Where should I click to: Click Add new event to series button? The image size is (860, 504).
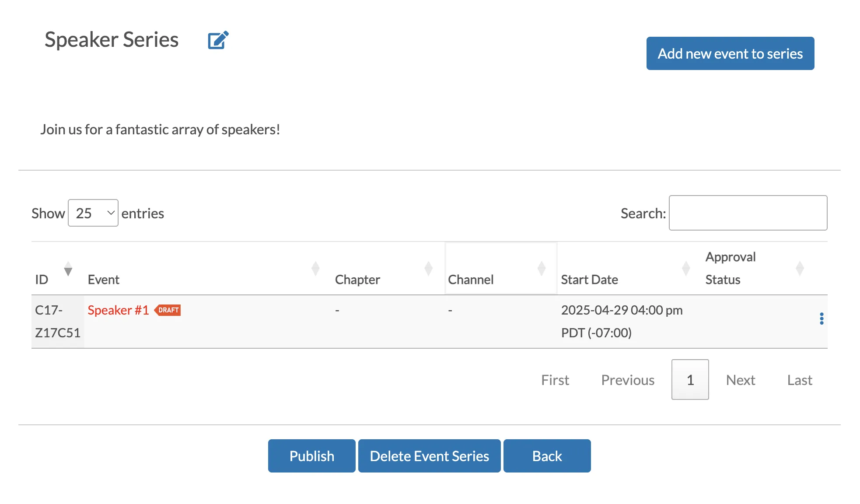(730, 53)
